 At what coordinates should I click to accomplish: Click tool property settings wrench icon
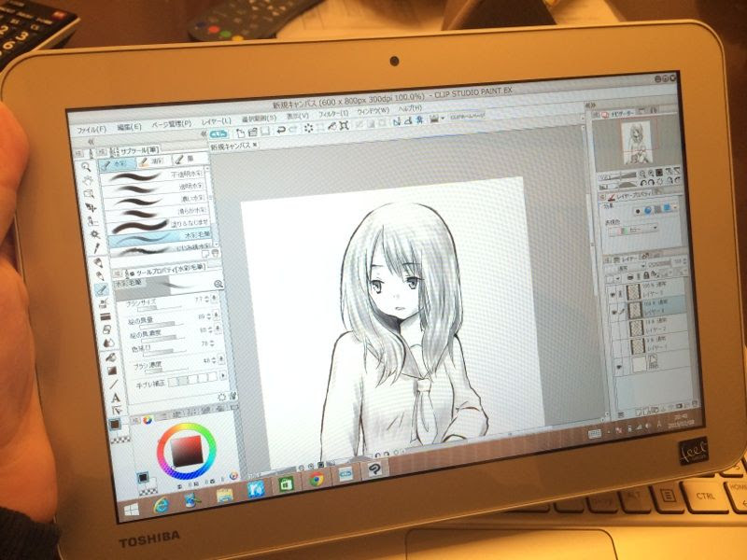233,395
